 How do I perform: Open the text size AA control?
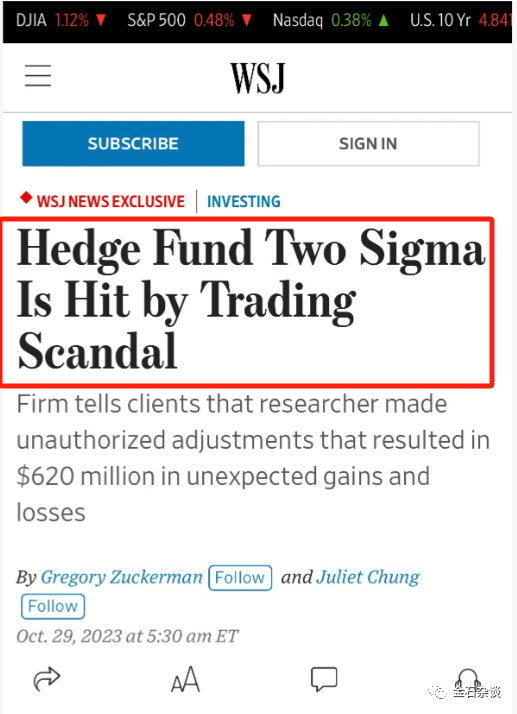[185, 679]
